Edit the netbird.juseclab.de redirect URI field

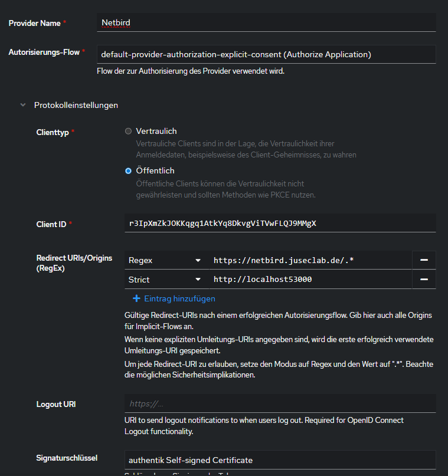coord(310,260)
